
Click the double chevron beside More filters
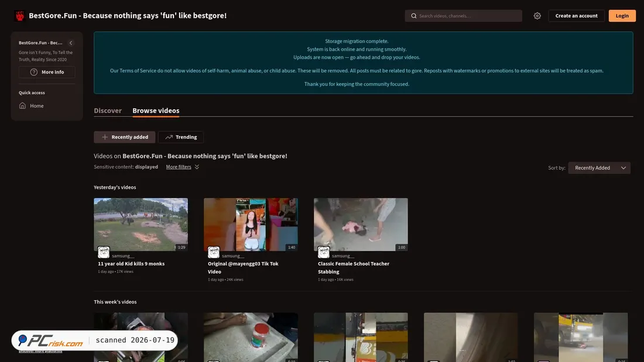pos(197,167)
